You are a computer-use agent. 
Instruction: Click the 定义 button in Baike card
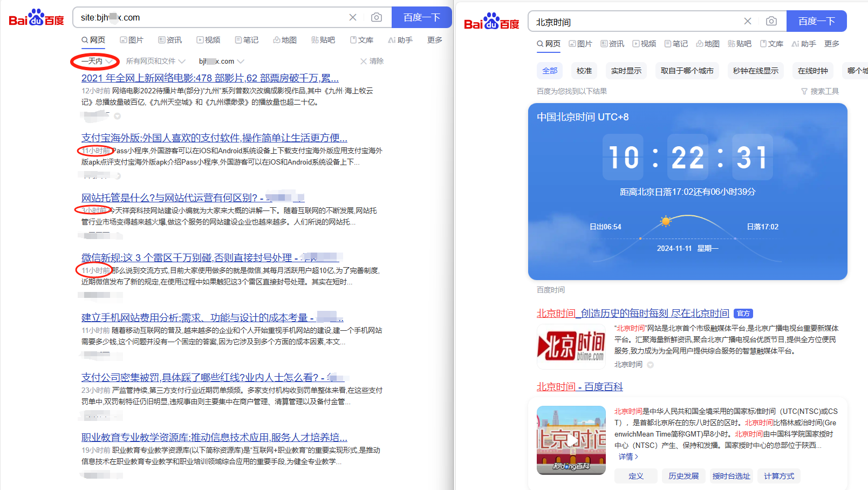click(x=636, y=476)
